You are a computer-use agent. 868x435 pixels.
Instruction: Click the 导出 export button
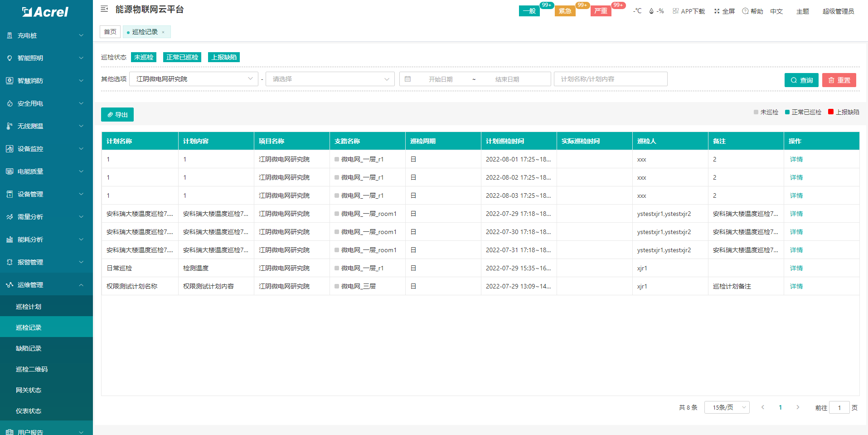tap(117, 115)
